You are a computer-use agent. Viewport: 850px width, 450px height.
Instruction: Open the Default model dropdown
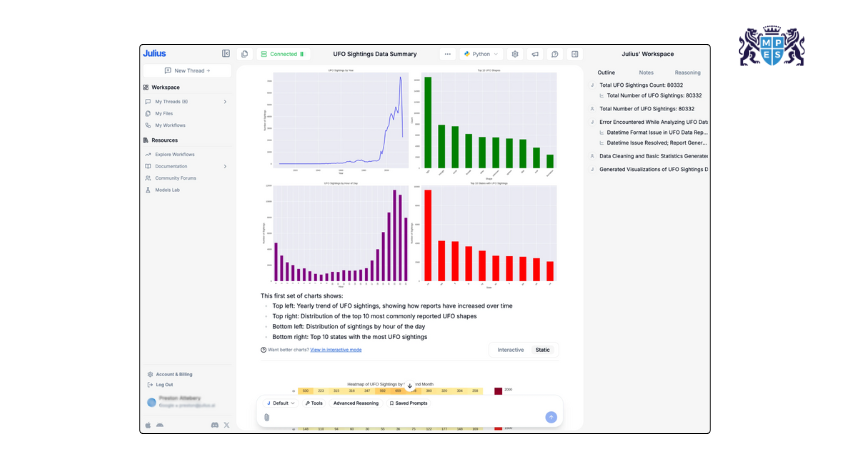tap(279, 403)
